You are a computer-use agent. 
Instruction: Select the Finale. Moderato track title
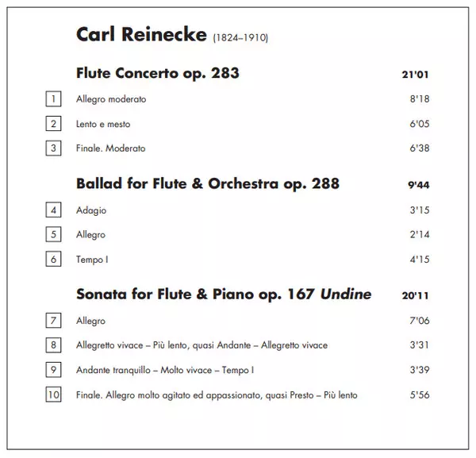pos(111,148)
